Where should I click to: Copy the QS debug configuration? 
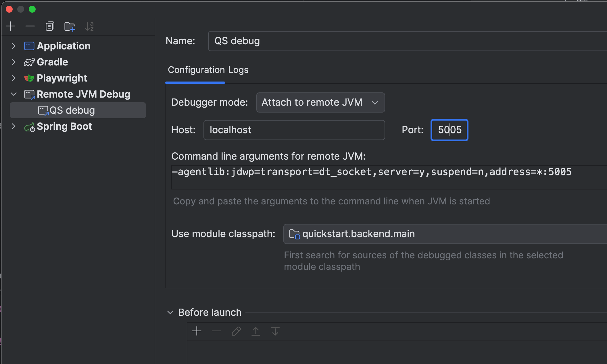pyautogui.click(x=49, y=26)
